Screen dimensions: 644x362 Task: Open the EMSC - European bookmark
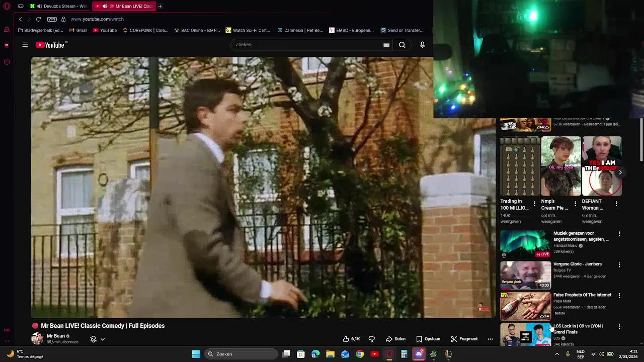(351, 30)
